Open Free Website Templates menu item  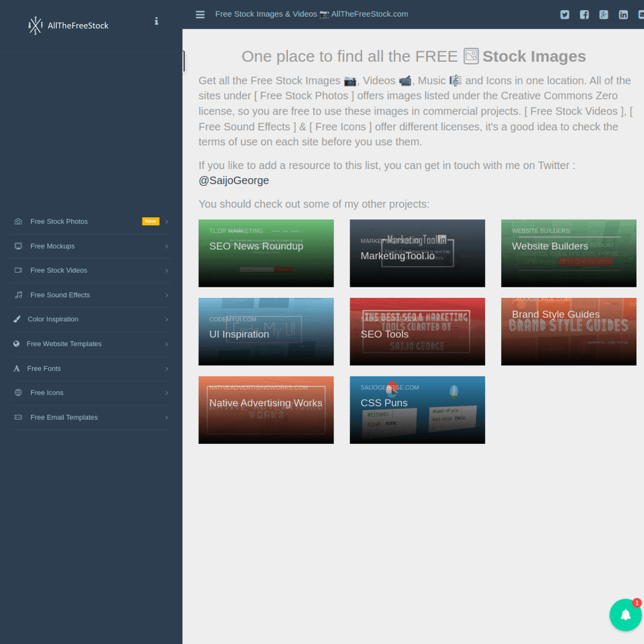point(91,344)
